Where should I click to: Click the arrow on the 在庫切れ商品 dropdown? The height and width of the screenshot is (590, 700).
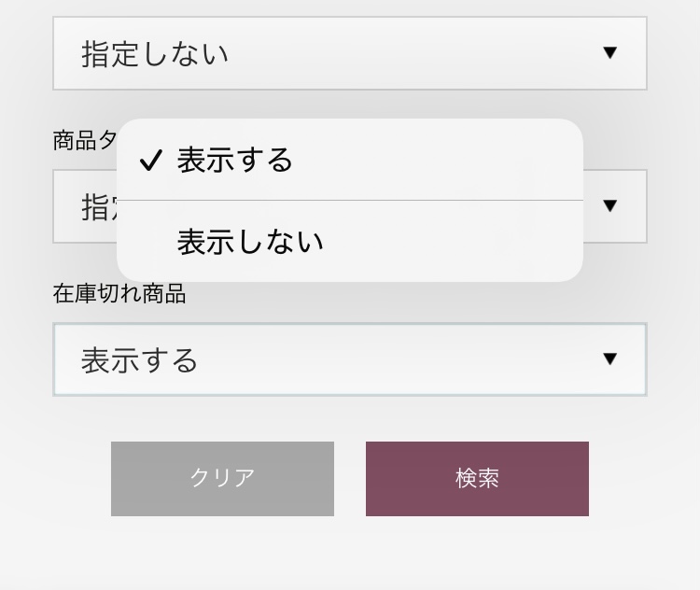tap(609, 358)
